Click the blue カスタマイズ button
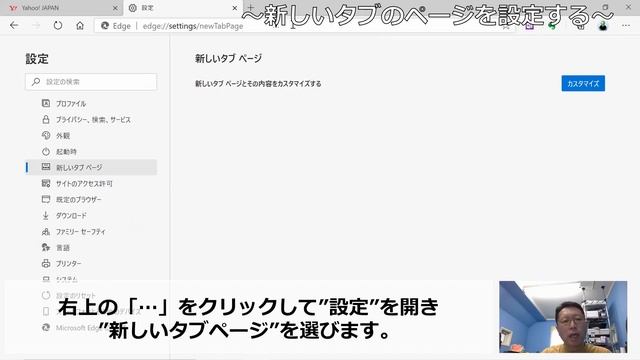This screenshot has width=640, height=360. [x=583, y=83]
